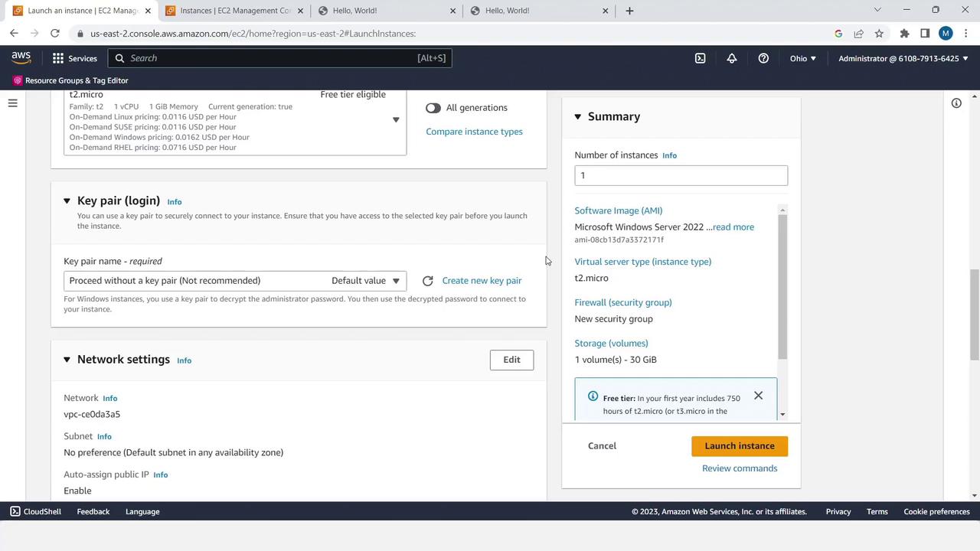Screen dimensions: 980x551
Task: Open the Firewall (security group) summary link
Action: click(x=623, y=302)
